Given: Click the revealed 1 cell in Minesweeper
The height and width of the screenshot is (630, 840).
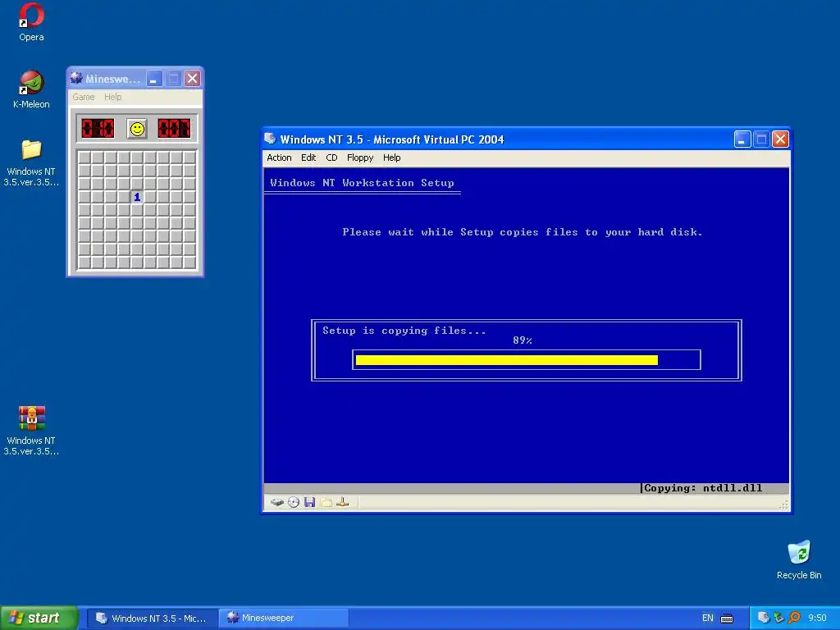Looking at the screenshot, I should point(137,197).
